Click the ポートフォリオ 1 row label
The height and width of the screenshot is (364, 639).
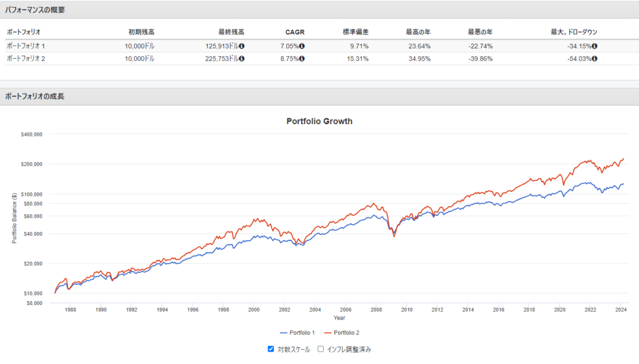point(26,45)
